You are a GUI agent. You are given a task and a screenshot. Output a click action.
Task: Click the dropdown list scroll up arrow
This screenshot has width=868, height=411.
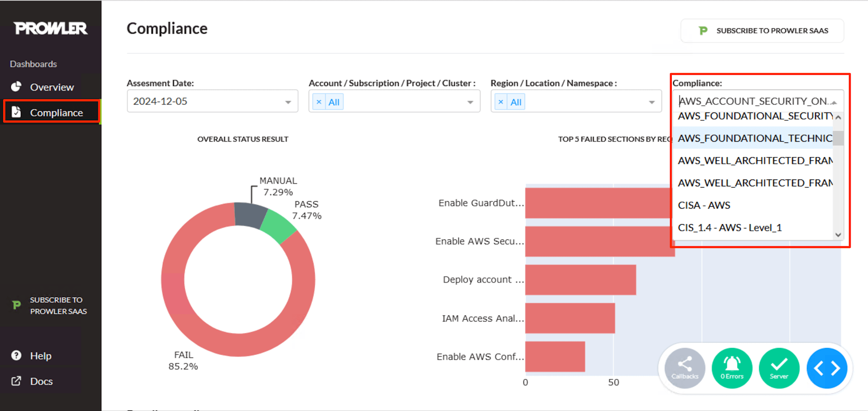point(838,117)
